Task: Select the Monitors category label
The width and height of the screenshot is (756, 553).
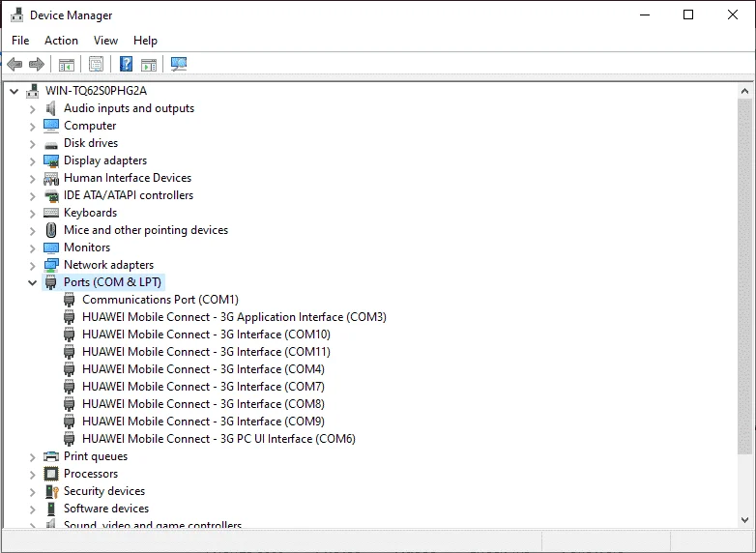Action: [x=87, y=247]
